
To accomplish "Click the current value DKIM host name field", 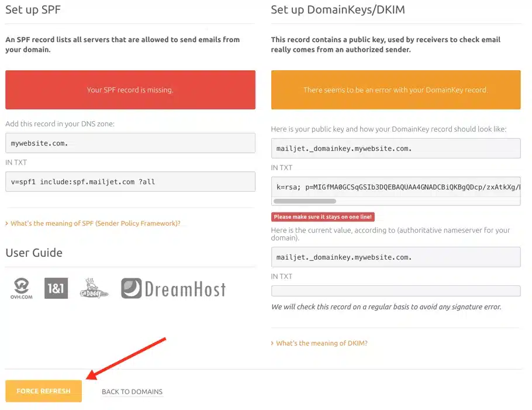I will pos(396,257).
